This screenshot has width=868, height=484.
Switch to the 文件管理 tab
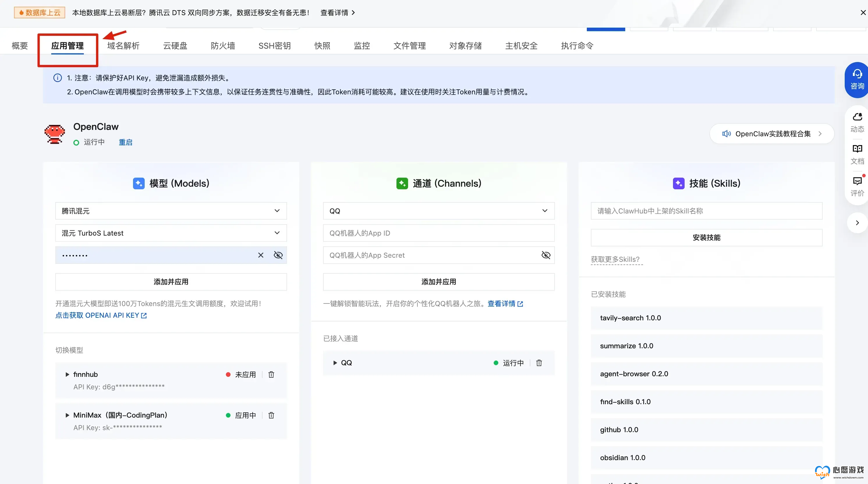pyautogui.click(x=409, y=46)
